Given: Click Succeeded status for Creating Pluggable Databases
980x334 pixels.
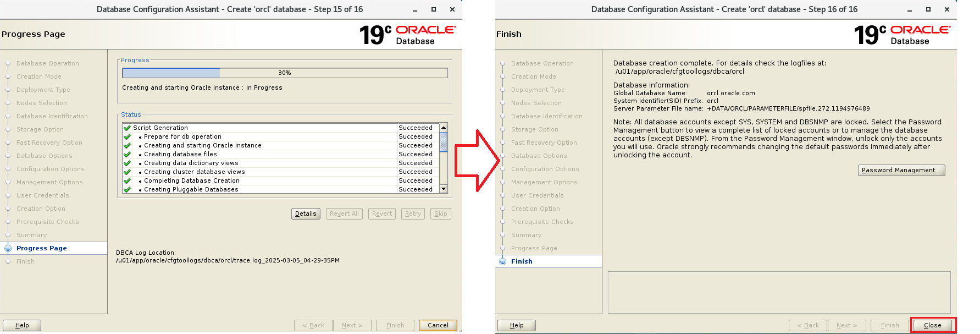Looking at the screenshot, I should (416, 189).
